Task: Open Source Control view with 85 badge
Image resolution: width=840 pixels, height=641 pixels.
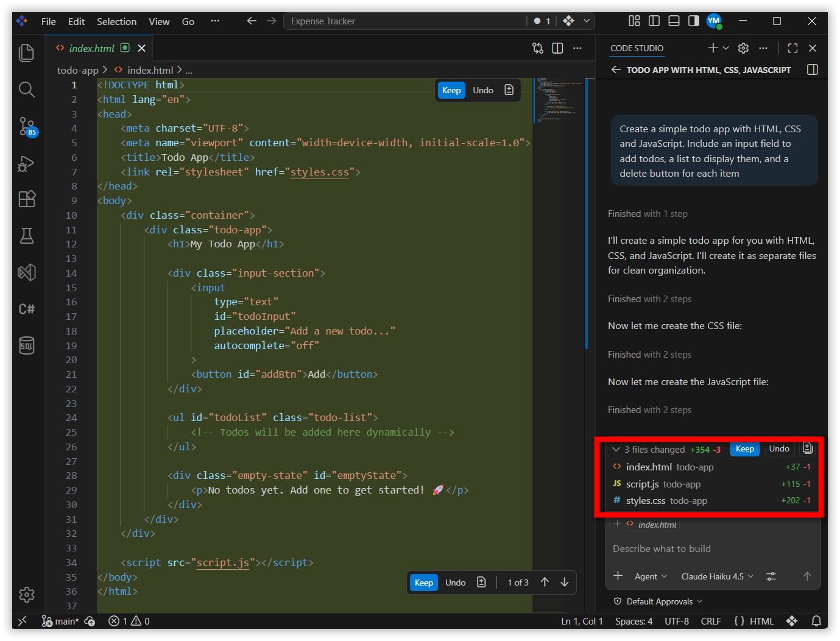Action: tap(27, 127)
